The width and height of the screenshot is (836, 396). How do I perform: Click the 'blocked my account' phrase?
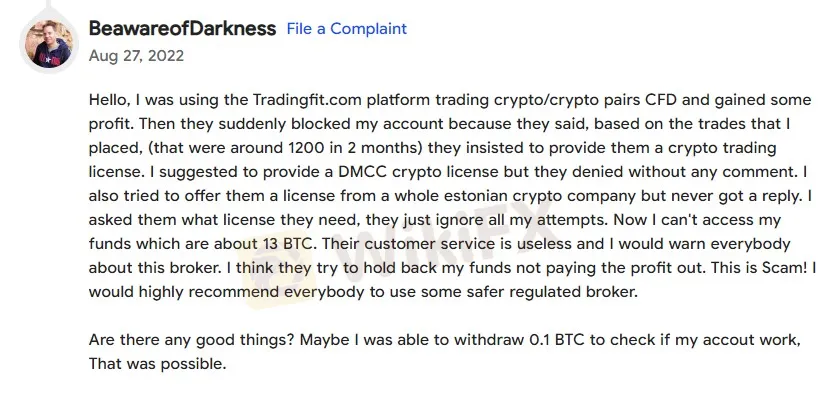[368, 124]
